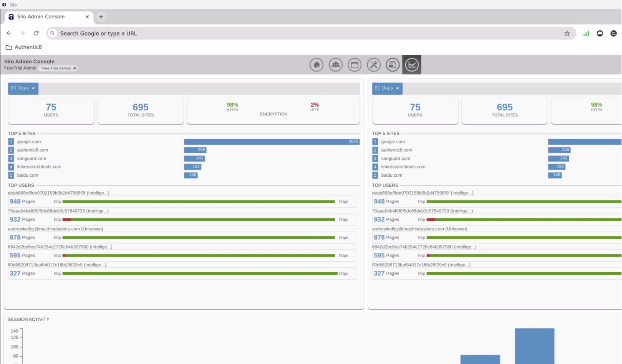This screenshot has height=364, width=622.
Task: Select the analytics chart icon
Action: click(412, 65)
